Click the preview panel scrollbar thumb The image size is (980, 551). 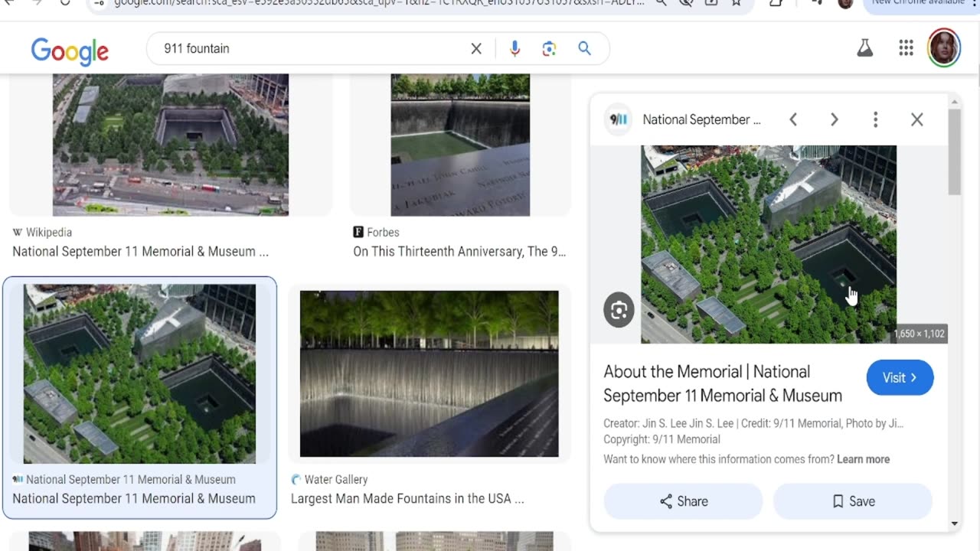(954, 152)
